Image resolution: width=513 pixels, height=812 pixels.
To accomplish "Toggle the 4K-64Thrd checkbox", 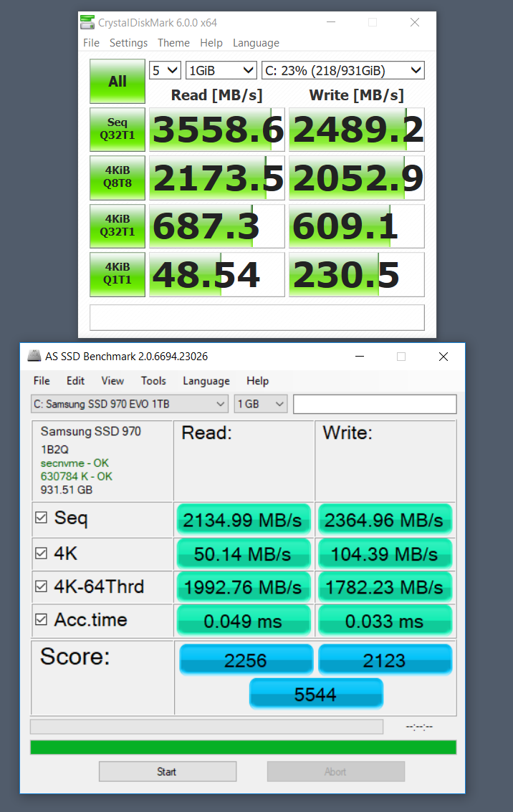I will (42, 587).
